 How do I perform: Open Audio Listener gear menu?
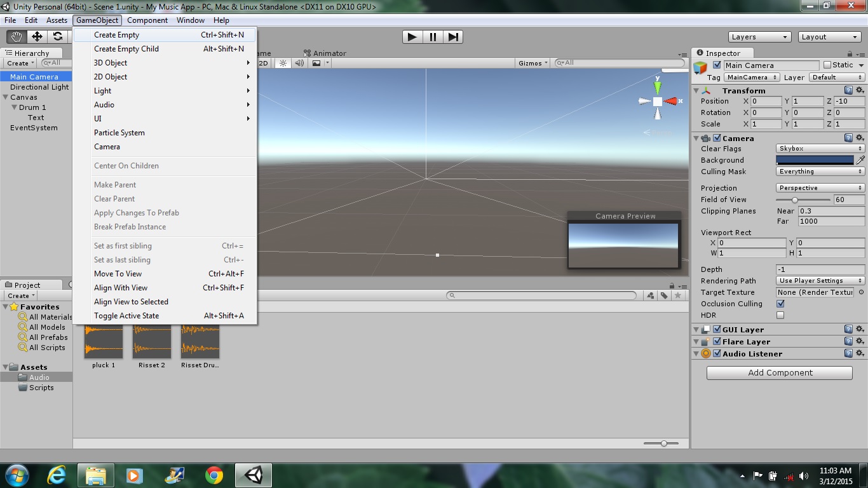(x=860, y=353)
